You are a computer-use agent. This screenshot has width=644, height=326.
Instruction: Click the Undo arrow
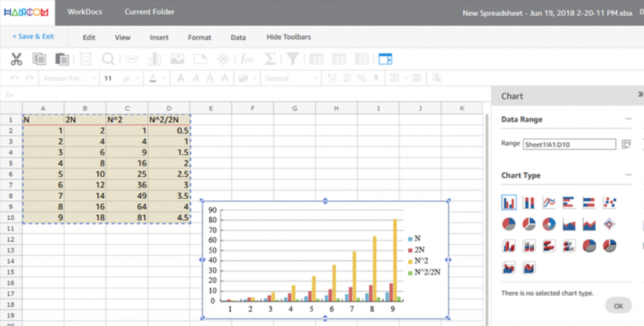pyautogui.click(x=15, y=78)
